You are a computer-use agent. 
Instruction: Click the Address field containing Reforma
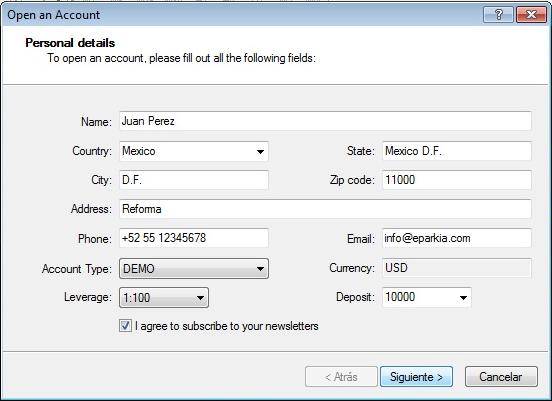[x=325, y=209]
